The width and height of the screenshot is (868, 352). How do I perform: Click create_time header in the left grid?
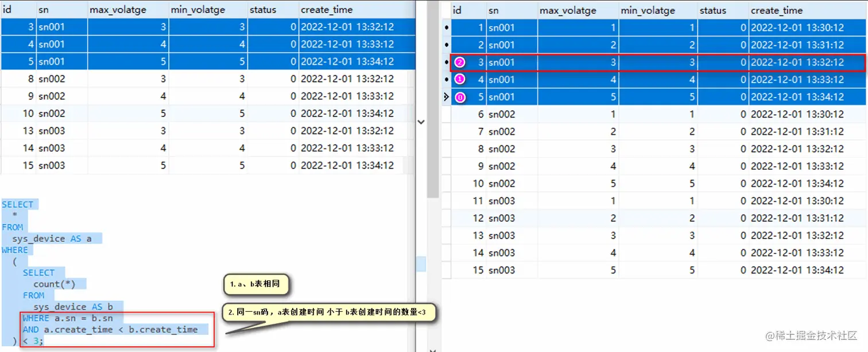(357, 10)
